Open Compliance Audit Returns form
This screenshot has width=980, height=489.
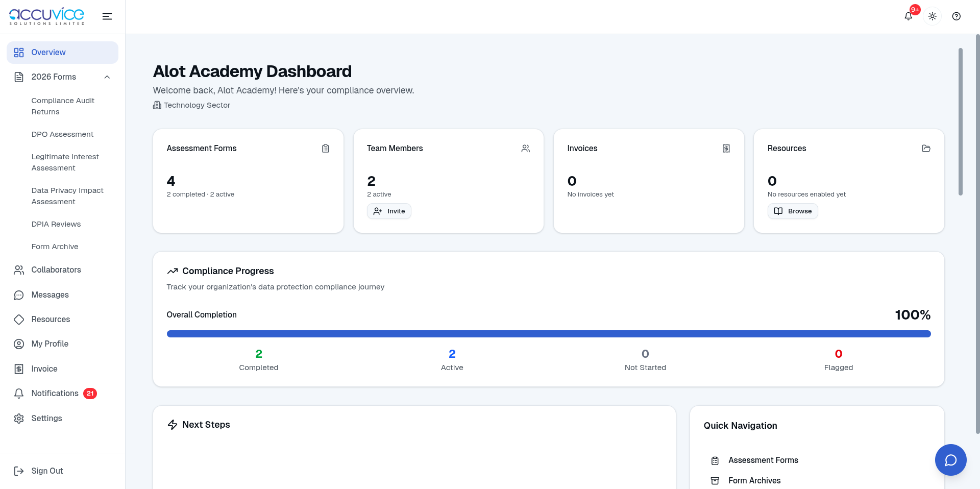click(63, 106)
